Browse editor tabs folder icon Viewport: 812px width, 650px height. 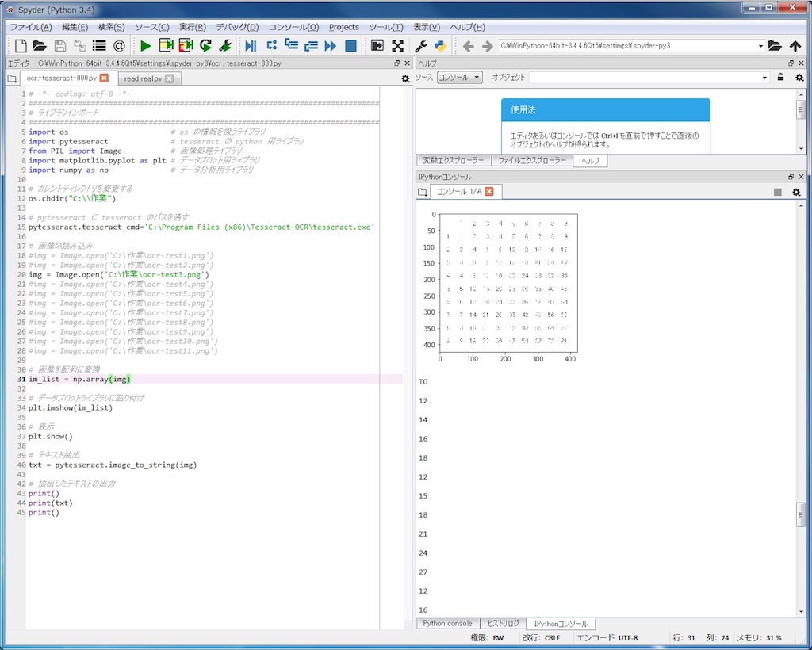pyautogui.click(x=13, y=78)
